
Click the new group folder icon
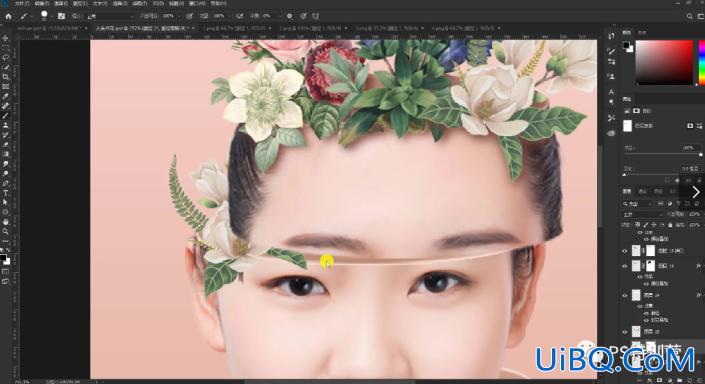[680, 380]
